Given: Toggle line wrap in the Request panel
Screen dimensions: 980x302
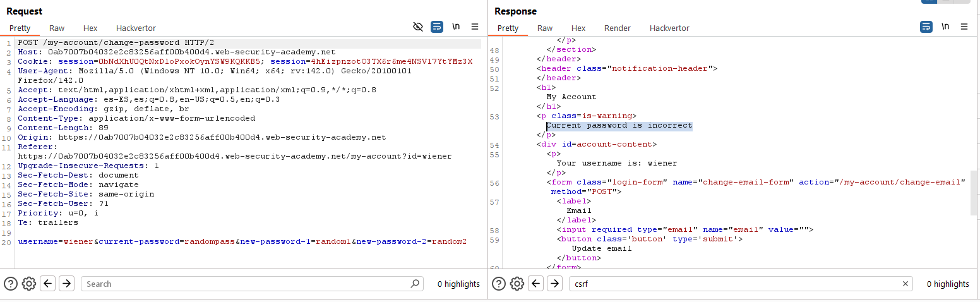Looking at the screenshot, I should pos(437,27).
